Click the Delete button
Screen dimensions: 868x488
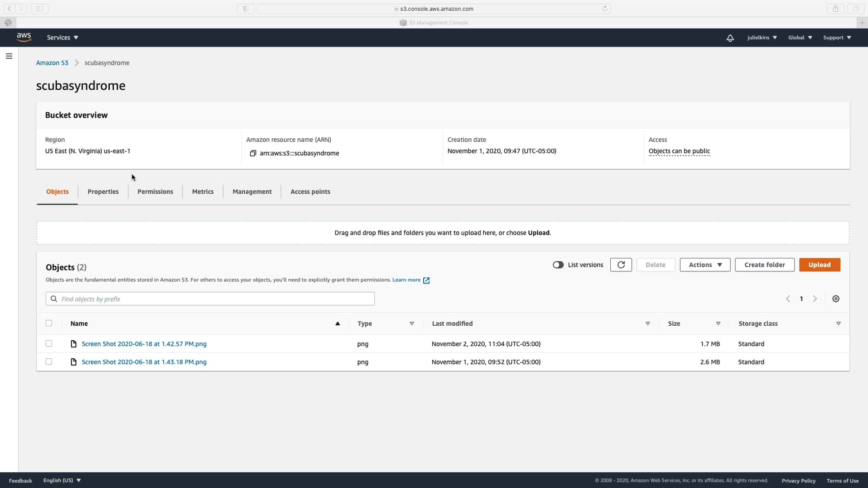click(x=655, y=265)
